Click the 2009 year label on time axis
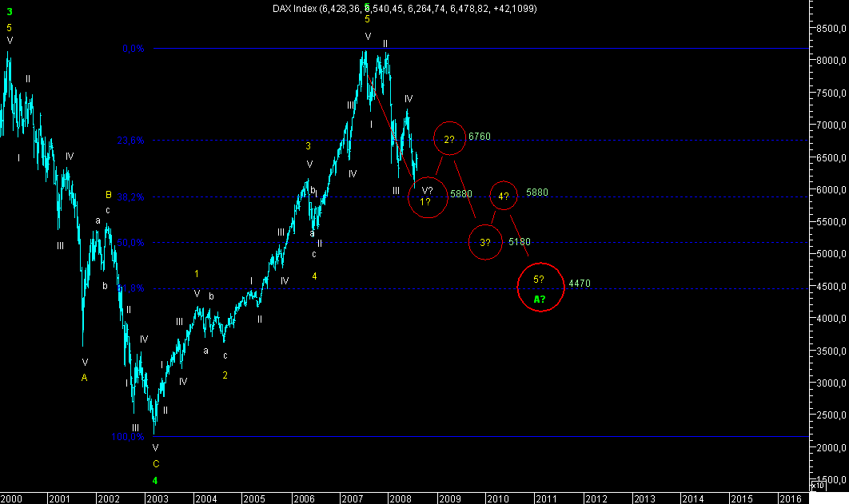The image size is (849, 504). point(450,498)
